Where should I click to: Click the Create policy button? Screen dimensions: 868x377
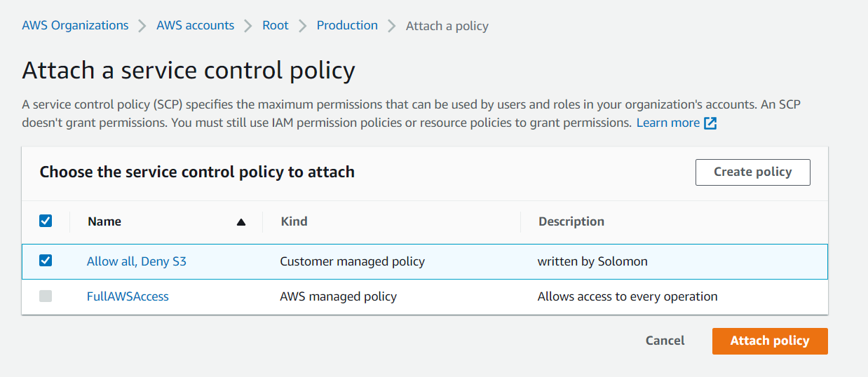[752, 172]
